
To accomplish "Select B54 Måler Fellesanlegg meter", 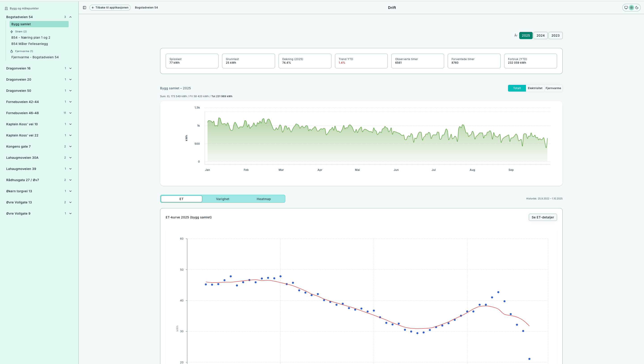I will 30,44.
